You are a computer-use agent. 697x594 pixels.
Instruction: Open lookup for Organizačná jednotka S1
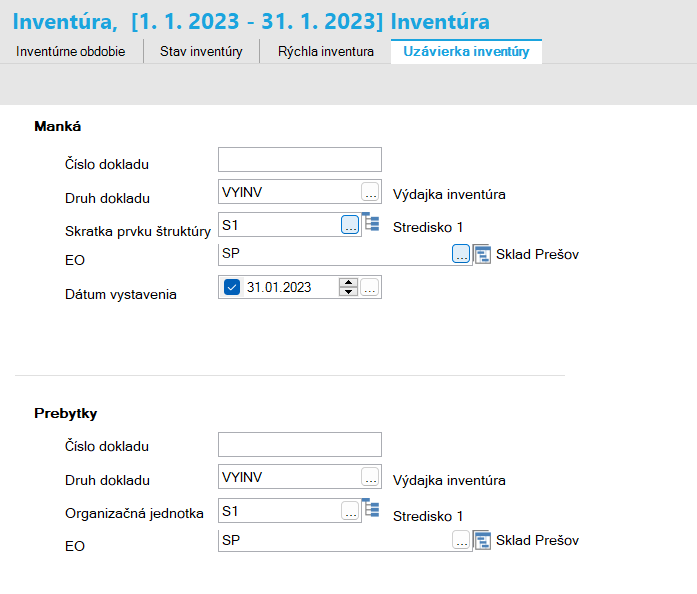pos(350,510)
